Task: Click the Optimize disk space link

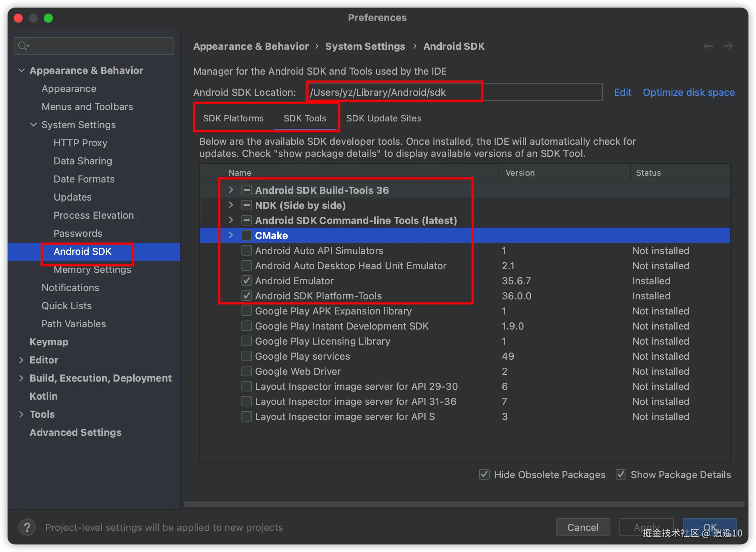Action: (x=688, y=92)
